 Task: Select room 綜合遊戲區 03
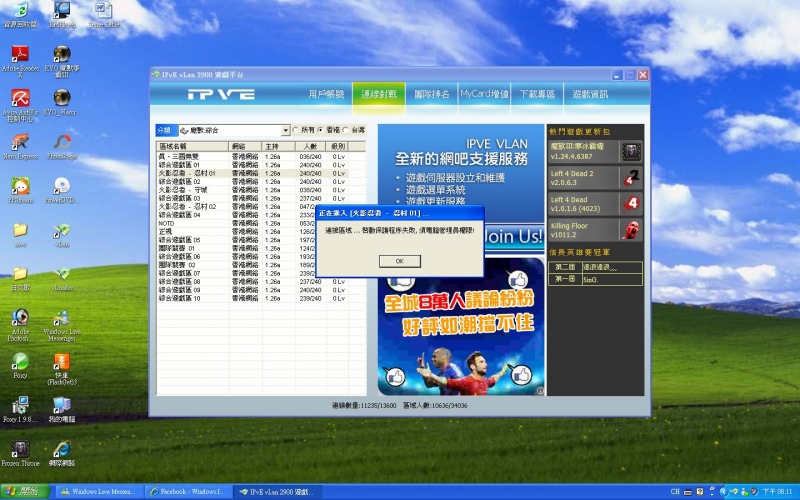[x=261, y=198]
